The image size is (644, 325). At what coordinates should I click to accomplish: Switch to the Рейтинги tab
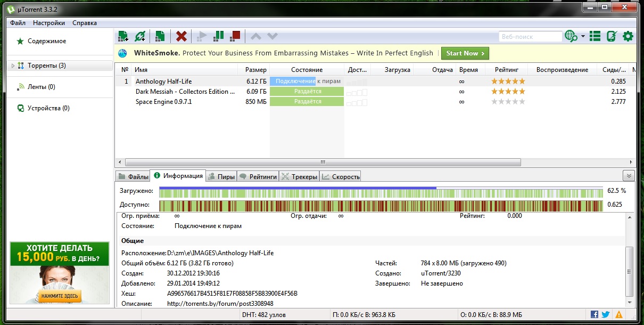(x=258, y=176)
